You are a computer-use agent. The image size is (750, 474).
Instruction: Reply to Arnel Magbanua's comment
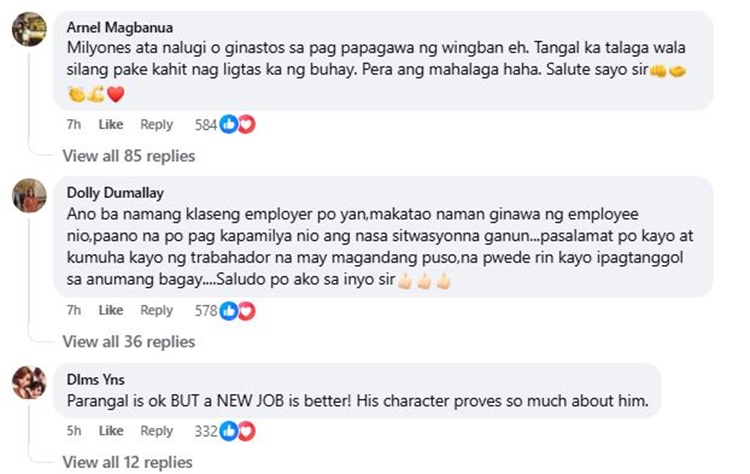(156, 124)
